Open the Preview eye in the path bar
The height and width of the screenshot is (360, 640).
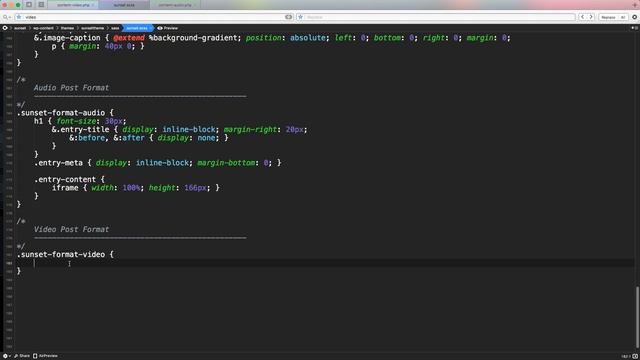coord(167,28)
